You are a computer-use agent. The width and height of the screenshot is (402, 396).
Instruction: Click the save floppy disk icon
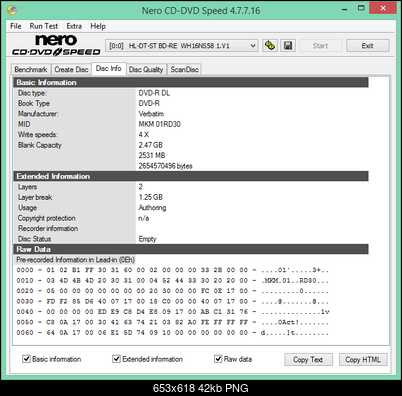288,45
